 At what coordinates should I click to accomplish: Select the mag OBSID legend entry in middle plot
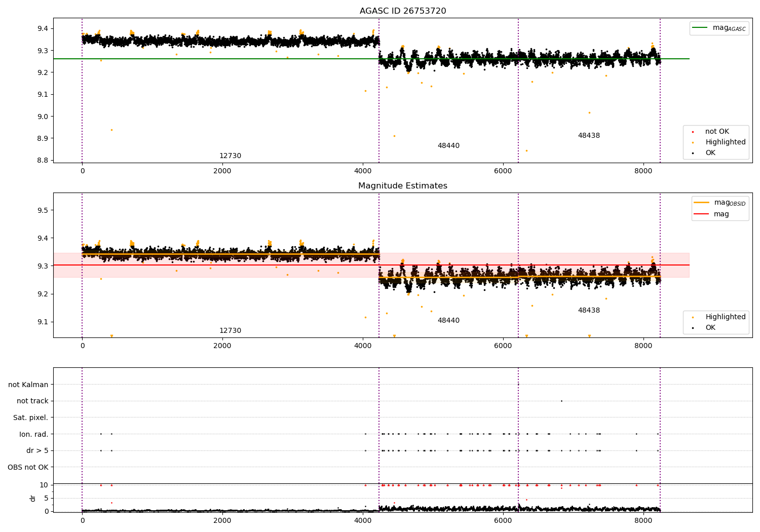pos(720,203)
